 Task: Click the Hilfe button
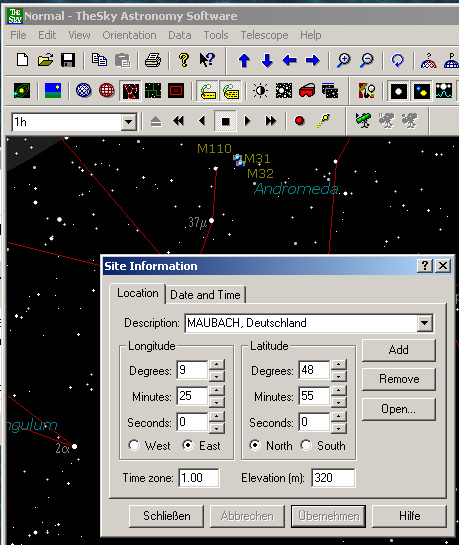409,516
